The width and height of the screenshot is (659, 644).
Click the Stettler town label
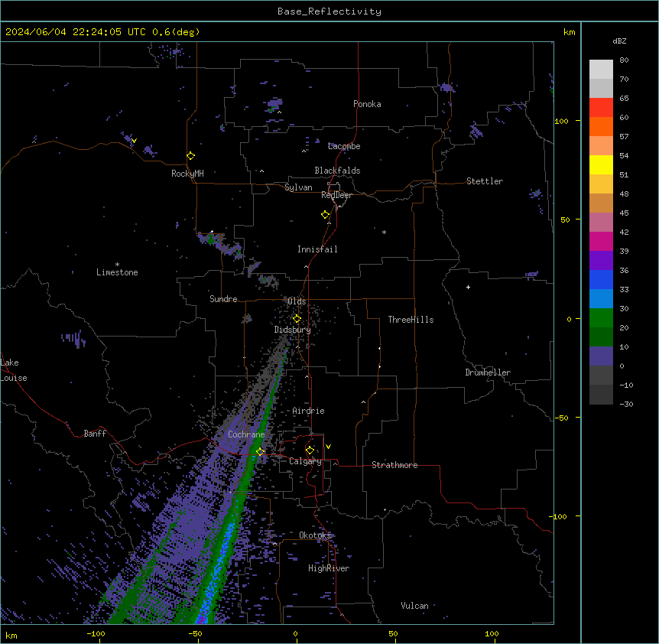(485, 181)
